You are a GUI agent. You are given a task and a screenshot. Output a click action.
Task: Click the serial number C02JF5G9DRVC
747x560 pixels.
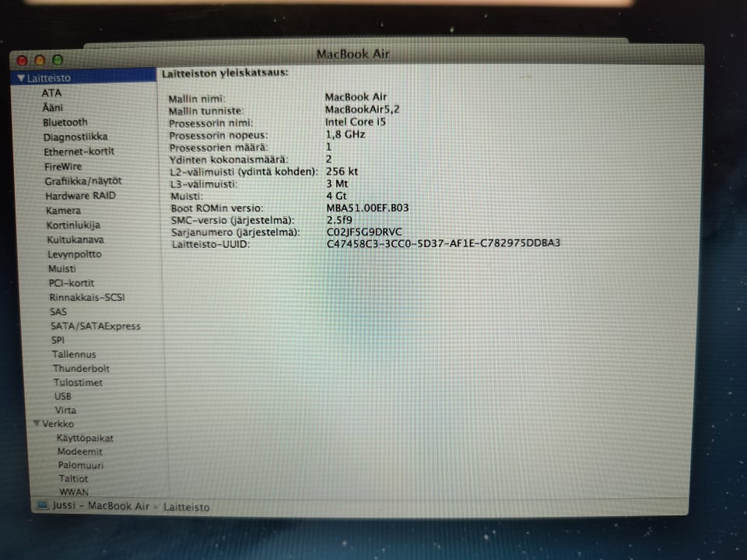pos(364,232)
